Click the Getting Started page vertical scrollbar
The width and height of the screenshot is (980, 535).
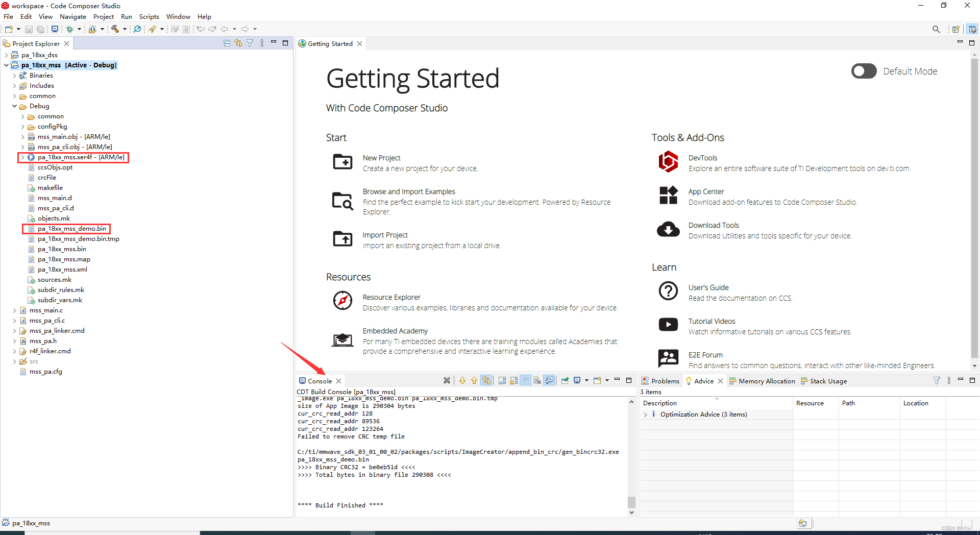[974, 209]
